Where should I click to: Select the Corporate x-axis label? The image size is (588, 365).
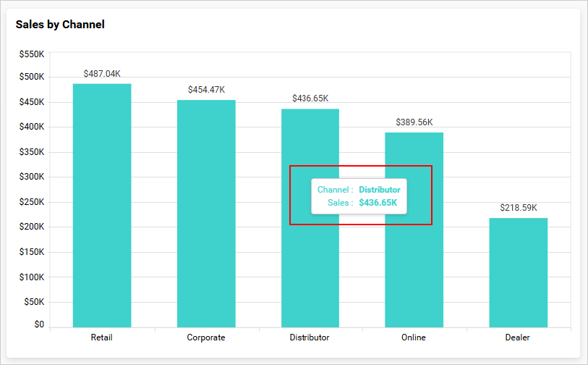206,337
